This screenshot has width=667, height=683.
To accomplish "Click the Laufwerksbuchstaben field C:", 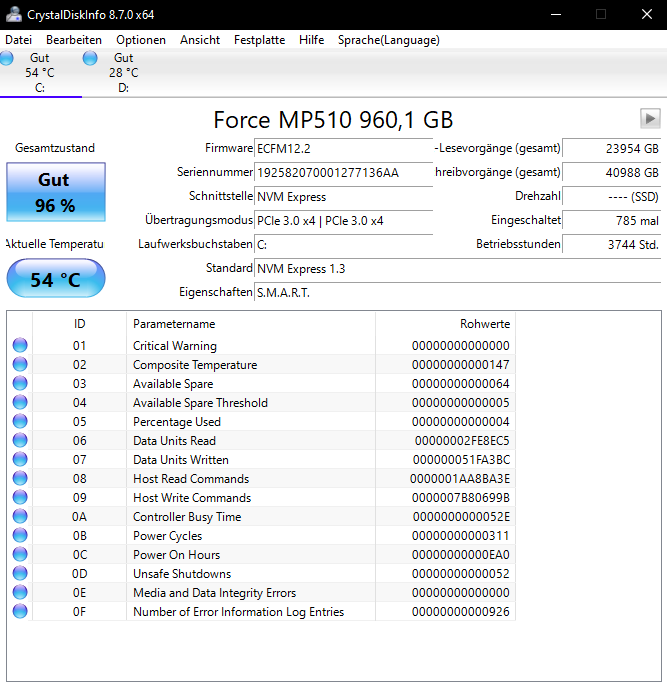I will pyautogui.click(x=343, y=244).
